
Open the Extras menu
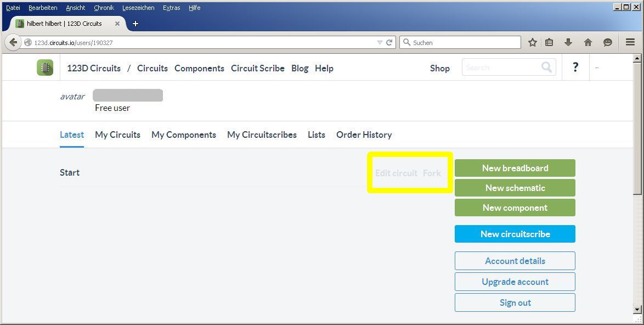pos(171,8)
